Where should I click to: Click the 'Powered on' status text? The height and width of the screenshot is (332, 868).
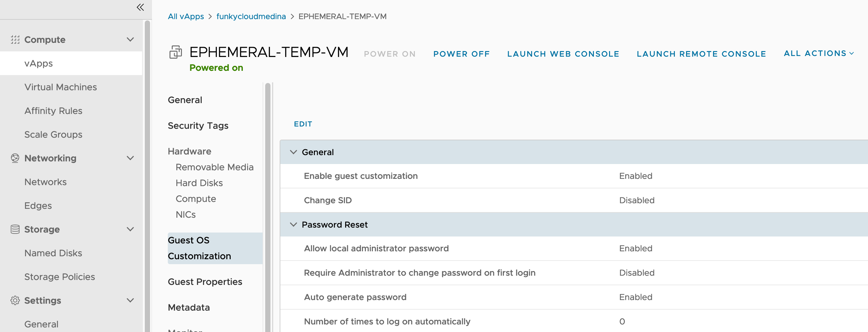[216, 68]
